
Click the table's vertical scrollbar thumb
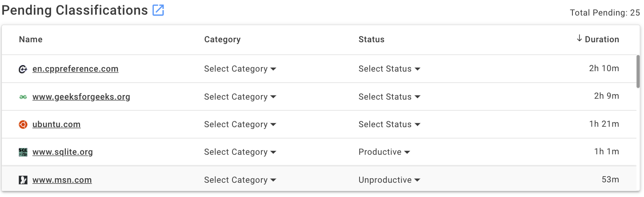click(639, 69)
